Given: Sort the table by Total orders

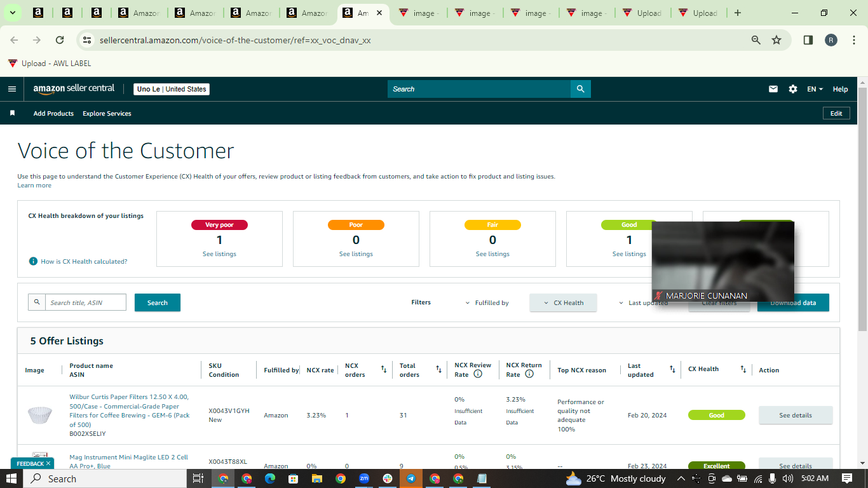Looking at the screenshot, I should point(438,369).
